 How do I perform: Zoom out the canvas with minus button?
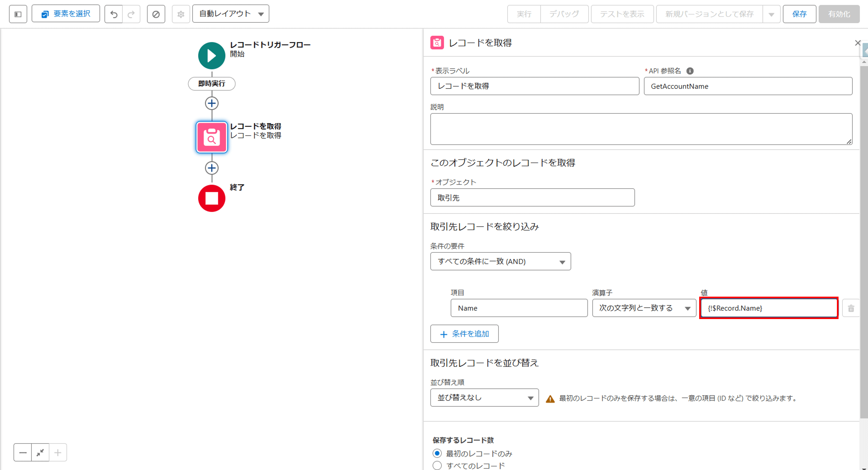click(x=23, y=453)
